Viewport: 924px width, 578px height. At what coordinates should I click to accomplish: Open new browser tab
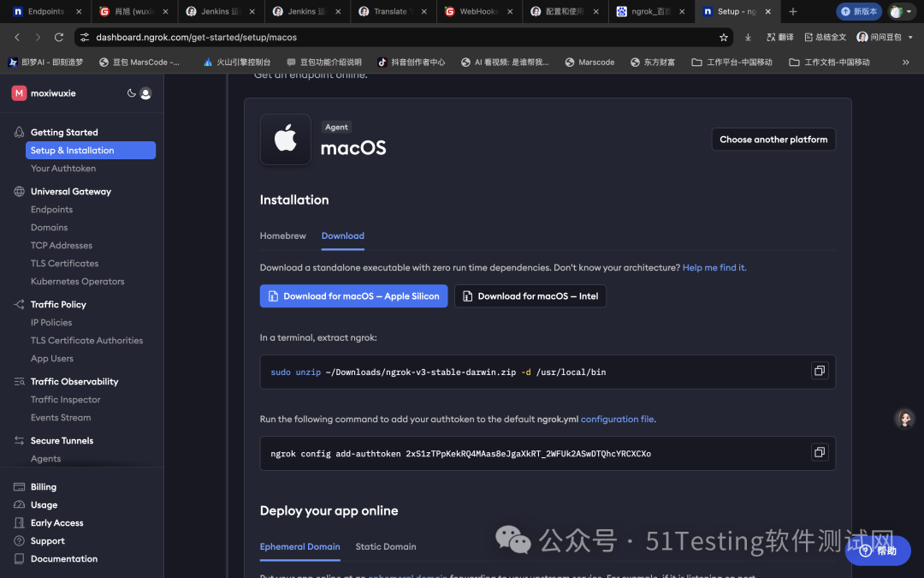coord(792,11)
